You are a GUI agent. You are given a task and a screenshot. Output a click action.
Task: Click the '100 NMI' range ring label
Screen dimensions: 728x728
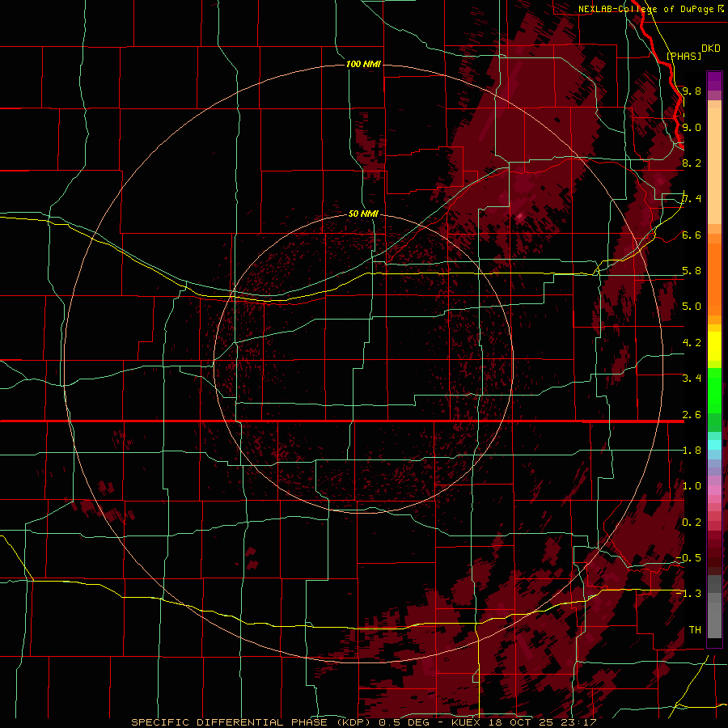coord(363,64)
